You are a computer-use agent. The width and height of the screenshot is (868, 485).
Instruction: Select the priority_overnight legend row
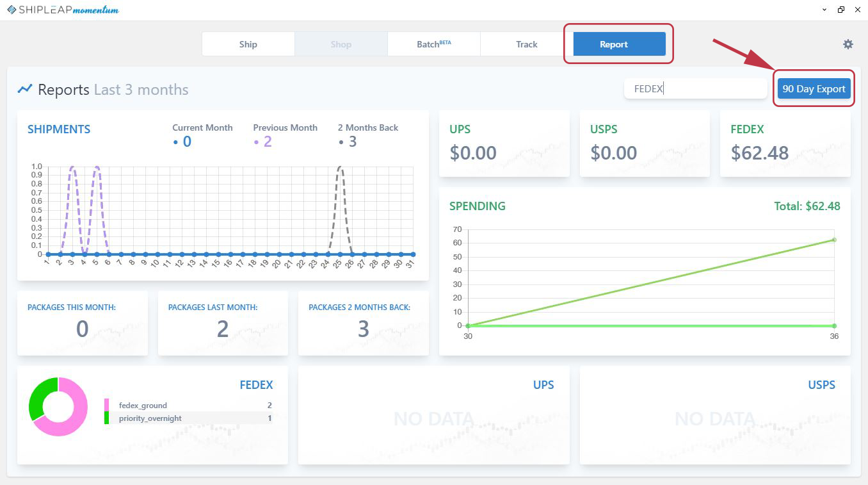188,418
